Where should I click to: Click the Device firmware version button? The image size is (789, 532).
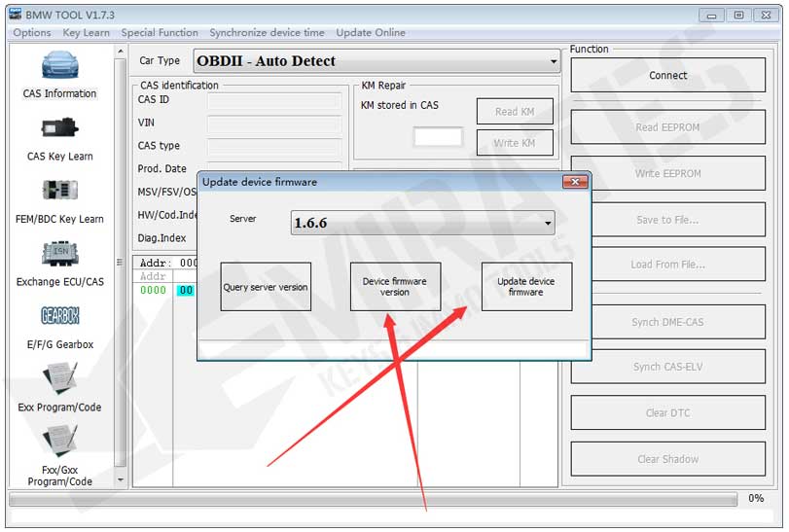coord(395,287)
